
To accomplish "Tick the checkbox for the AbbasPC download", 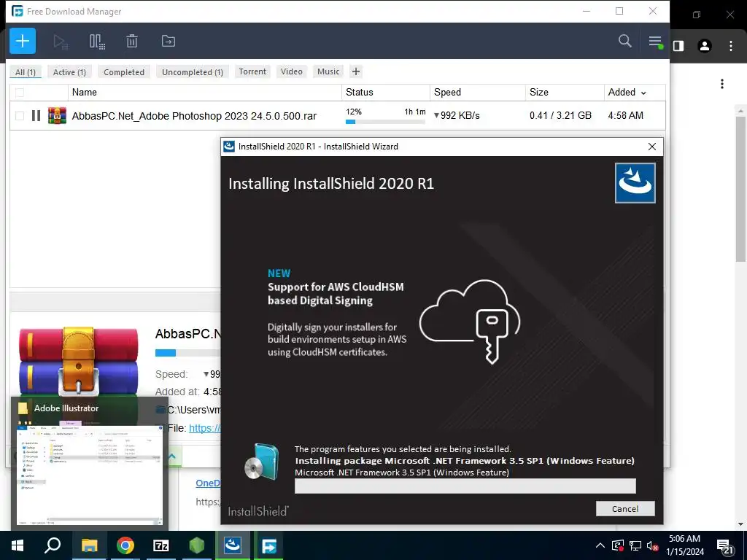I will (x=20, y=116).
